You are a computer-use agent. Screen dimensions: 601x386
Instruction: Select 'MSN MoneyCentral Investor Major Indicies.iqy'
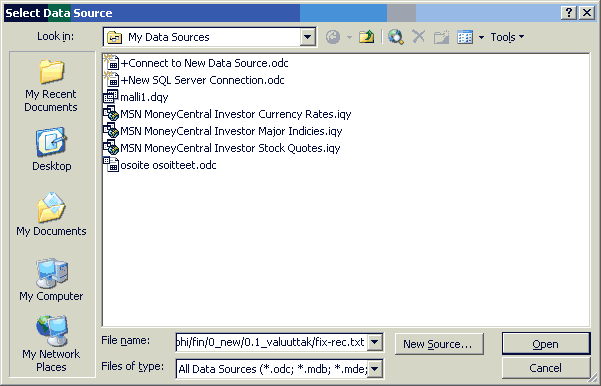(x=231, y=131)
